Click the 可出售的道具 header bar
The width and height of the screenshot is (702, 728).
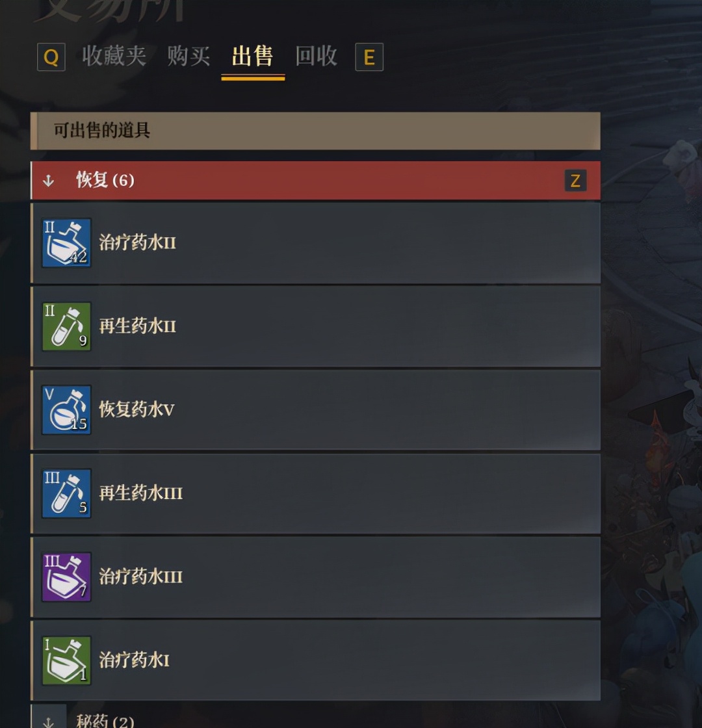316,131
